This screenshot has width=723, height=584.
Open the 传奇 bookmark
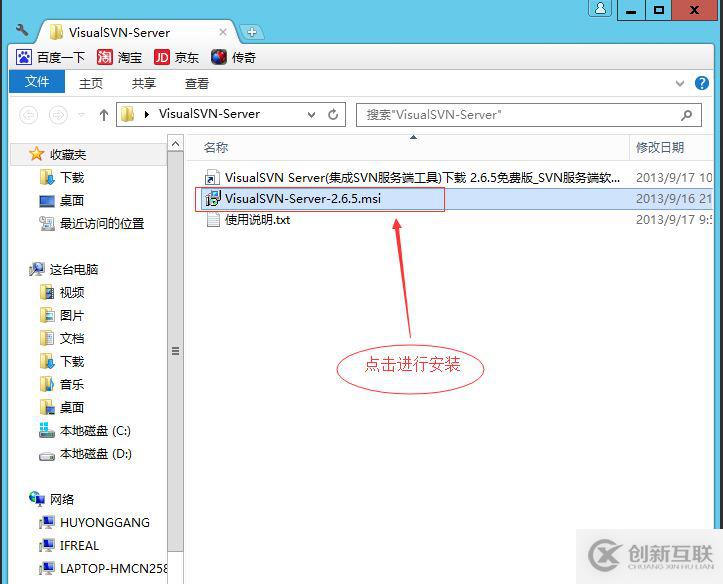pyautogui.click(x=233, y=58)
